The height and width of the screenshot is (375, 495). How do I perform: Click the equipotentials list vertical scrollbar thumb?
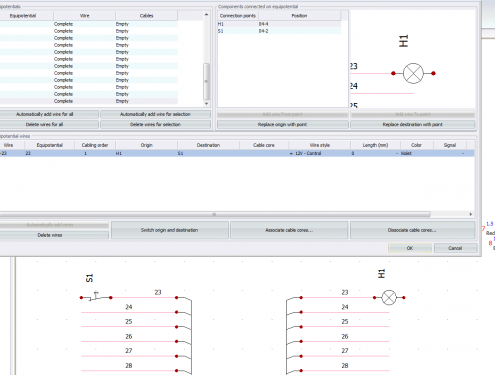pyautogui.click(x=206, y=81)
